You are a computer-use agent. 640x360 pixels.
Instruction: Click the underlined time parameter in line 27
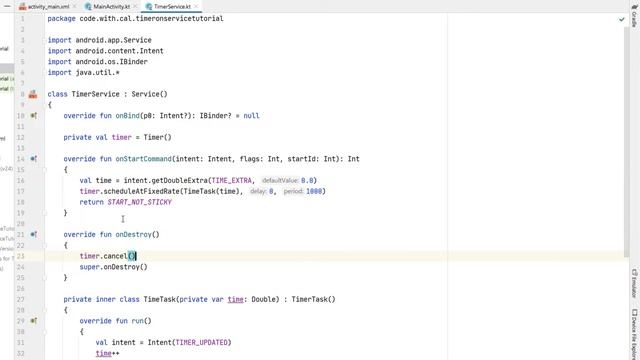236,300
